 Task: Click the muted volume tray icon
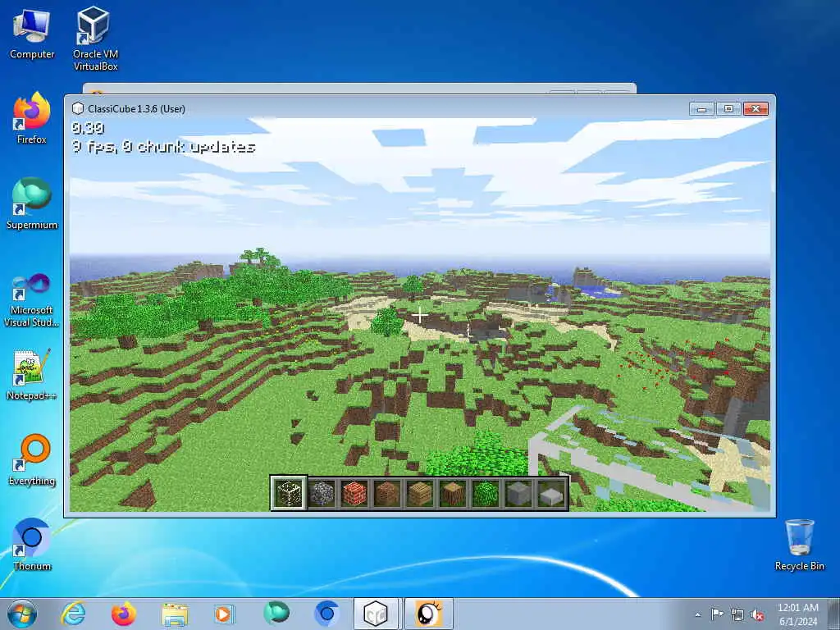[757, 615]
